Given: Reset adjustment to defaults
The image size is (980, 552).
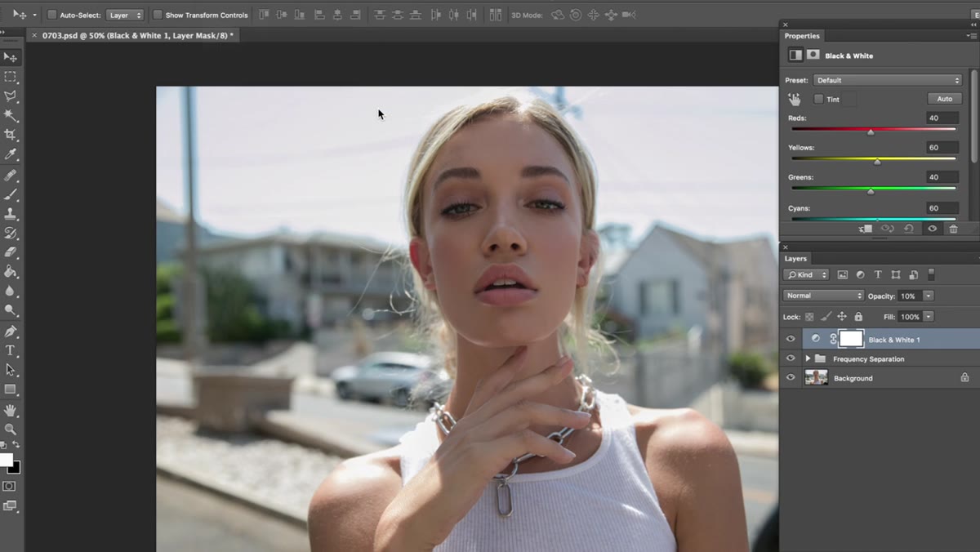Looking at the screenshot, I should 909,229.
